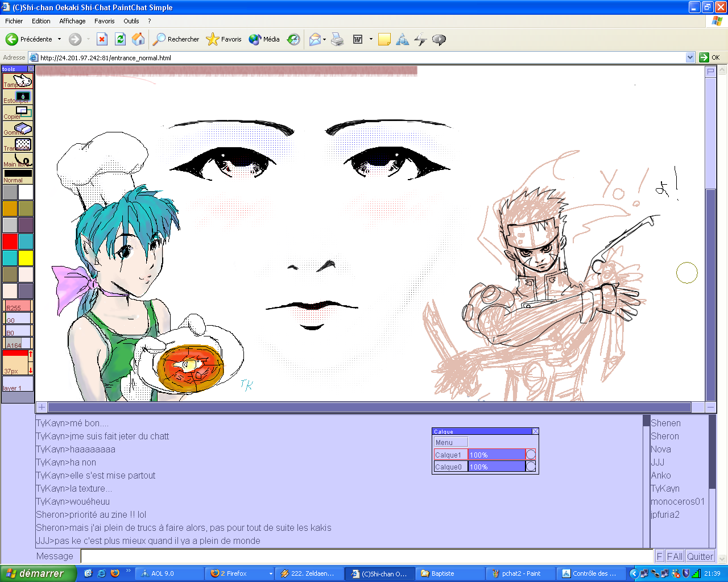Open the Edition menu
Viewport: 728px width, 582px height.
pyautogui.click(x=41, y=21)
